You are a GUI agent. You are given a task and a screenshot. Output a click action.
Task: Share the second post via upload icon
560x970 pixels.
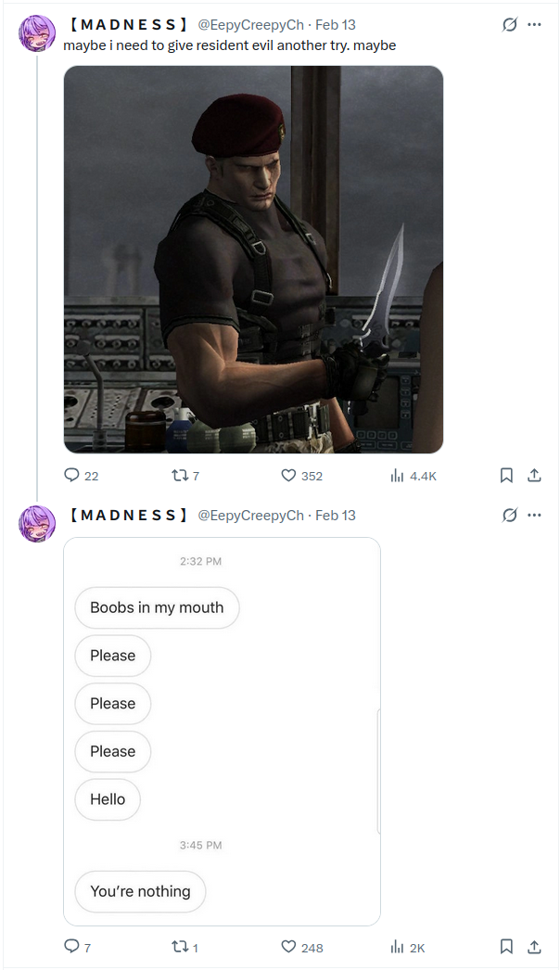tap(534, 947)
